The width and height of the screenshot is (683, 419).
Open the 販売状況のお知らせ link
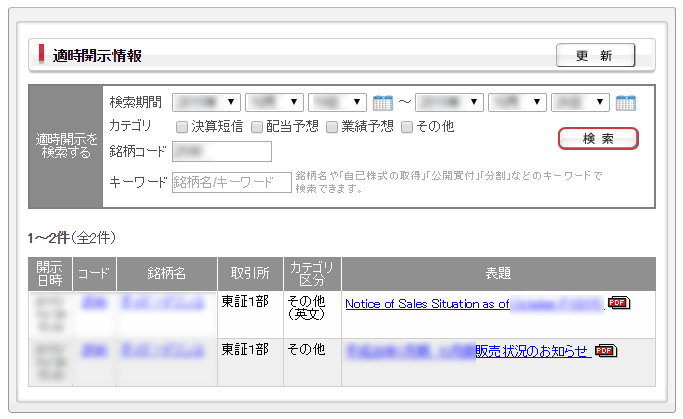531,350
